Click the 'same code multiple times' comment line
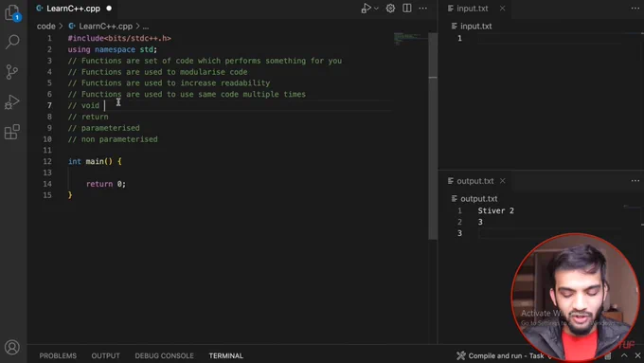 [187, 94]
